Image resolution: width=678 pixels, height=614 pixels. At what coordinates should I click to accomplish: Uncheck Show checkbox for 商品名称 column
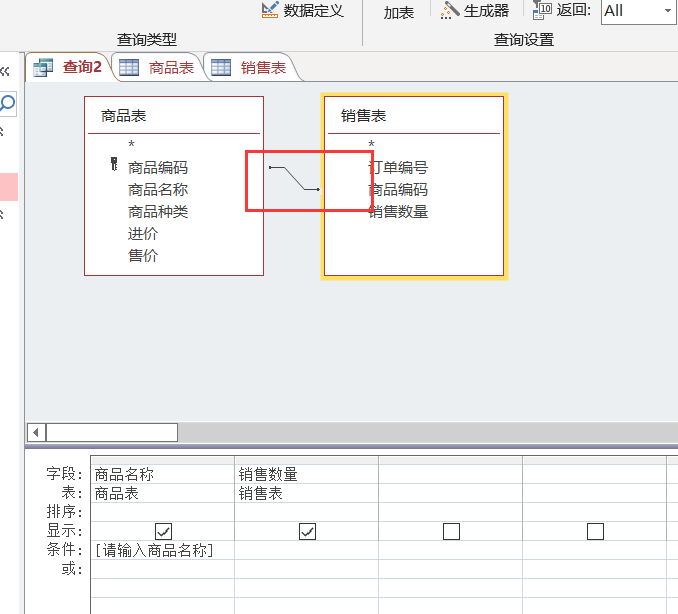(x=163, y=531)
